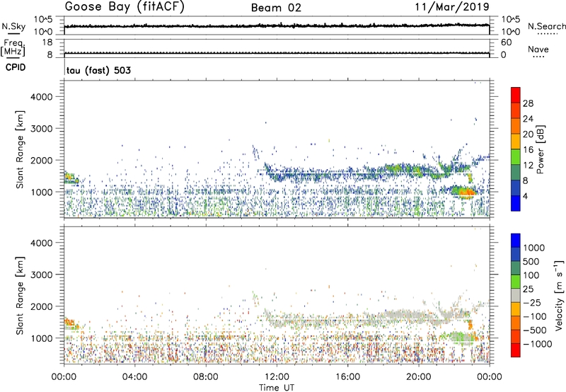Click the power colorbar tick '16'
The height and width of the screenshot is (392, 566).
pos(528,150)
